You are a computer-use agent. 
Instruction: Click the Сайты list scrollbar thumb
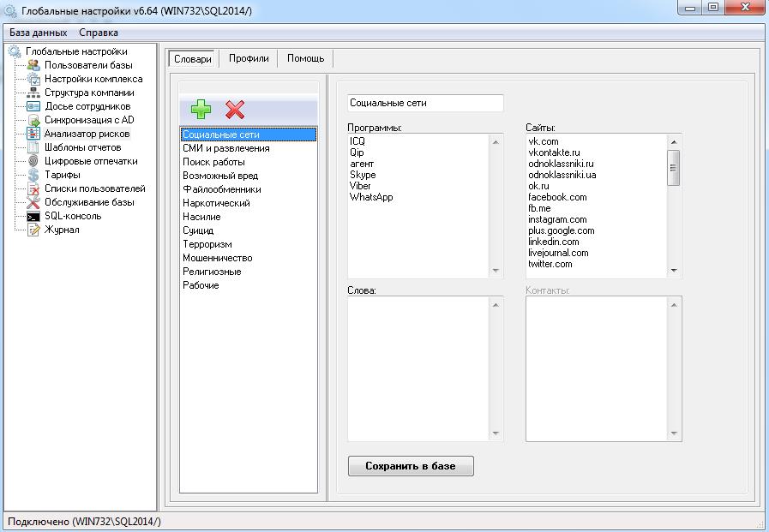coord(674,168)
